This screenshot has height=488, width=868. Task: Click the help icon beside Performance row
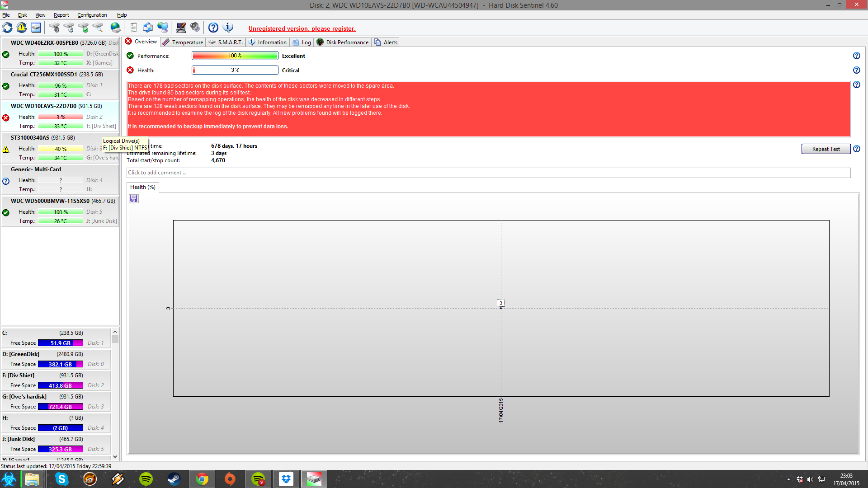click(856, 56)
